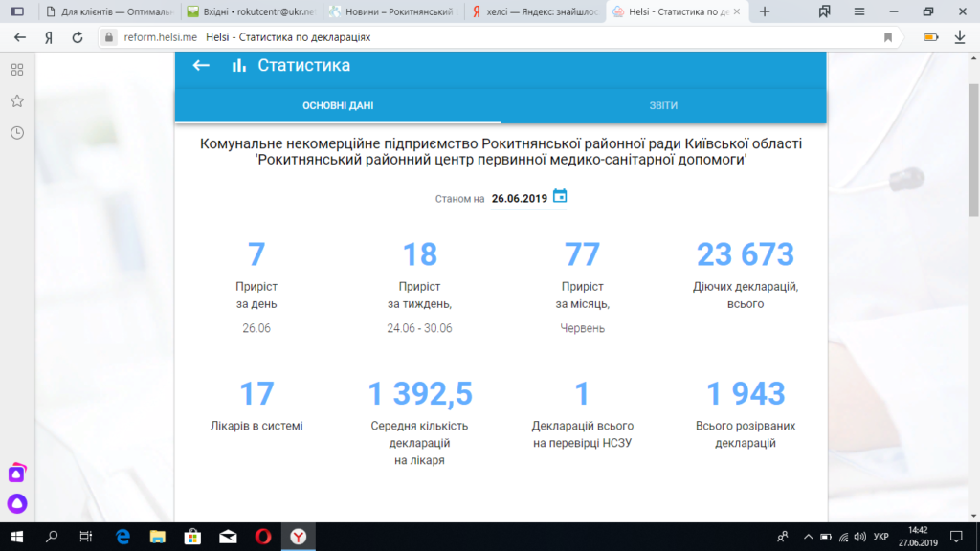Close the Helsi Статистика tab
Image resolution: width=980 pixels, height=551 pixels.
click(x=737, y=11)
